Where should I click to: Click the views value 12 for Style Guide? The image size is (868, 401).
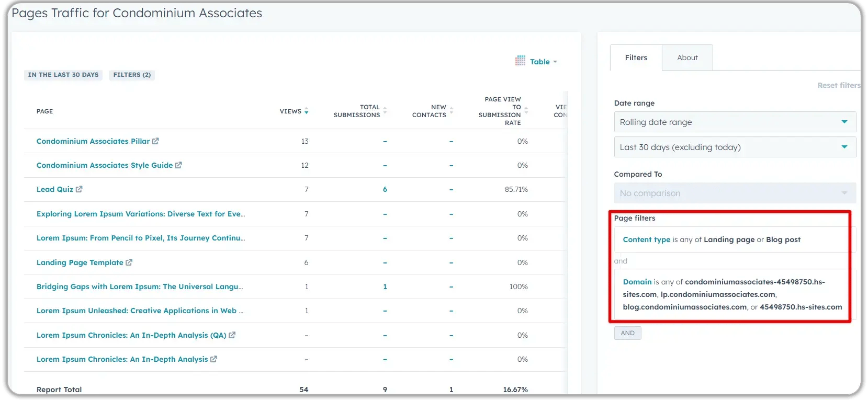point(305,165)
